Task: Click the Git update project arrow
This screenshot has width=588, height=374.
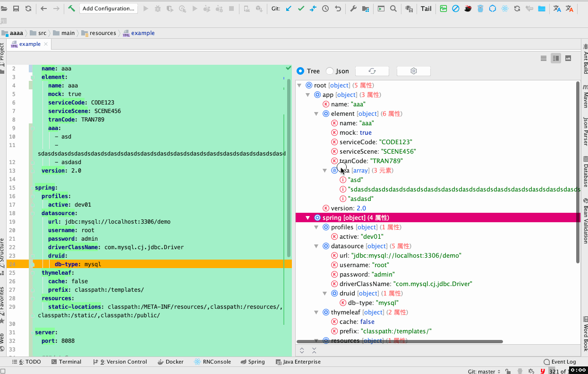Action: click(x=289, y=9)
